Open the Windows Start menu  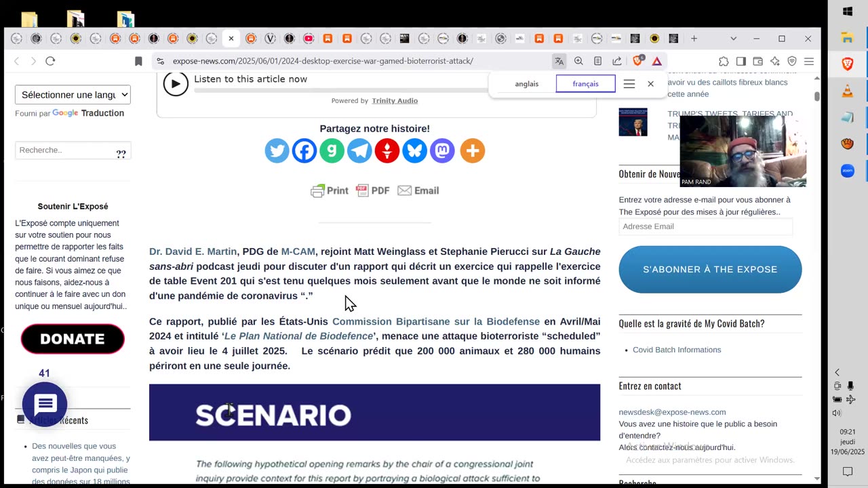[848, 12]
